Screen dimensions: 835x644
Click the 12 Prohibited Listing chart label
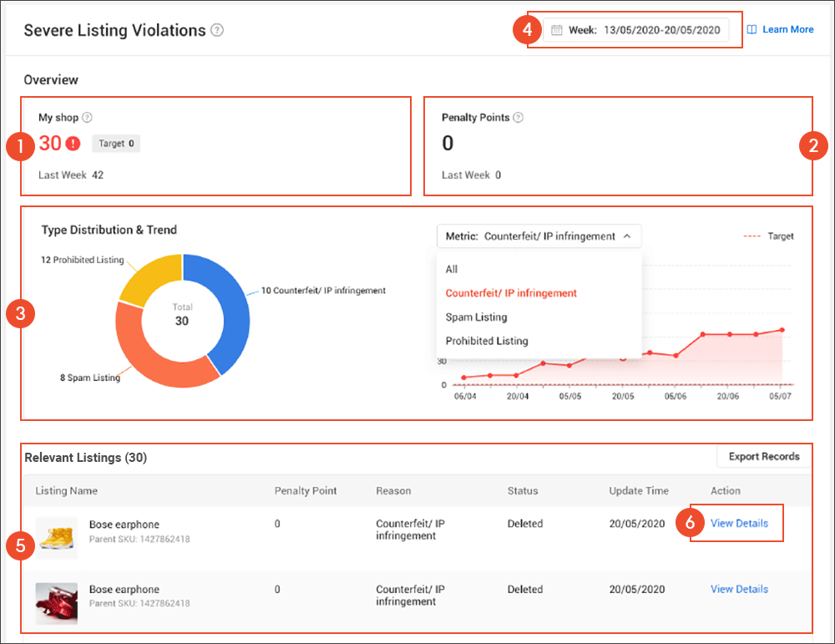point(83,260)
